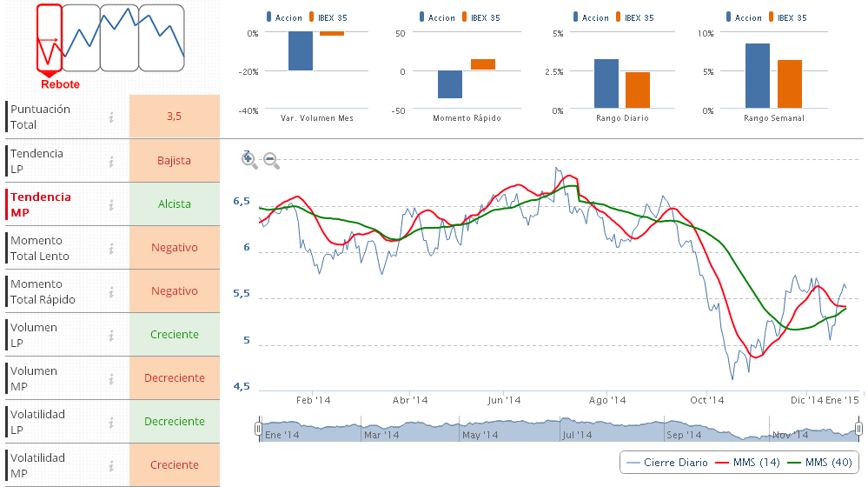Hide the MMS (40) moving average
The width and height of the screenshot is (868, 487).
pos(819,462)
